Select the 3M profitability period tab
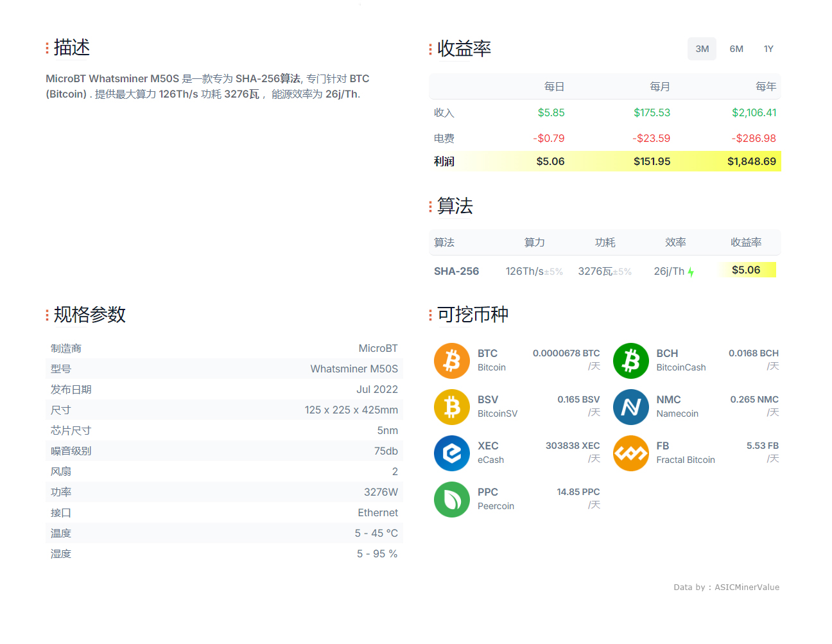Screen dimensions: 832x644 click(702, 49)
